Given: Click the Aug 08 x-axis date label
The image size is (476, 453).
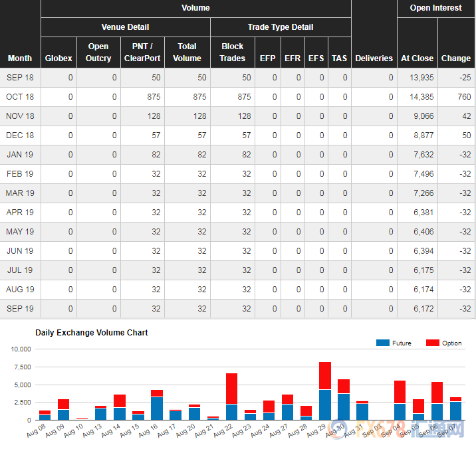Looking at the screenshot, I should pos(36,431).
